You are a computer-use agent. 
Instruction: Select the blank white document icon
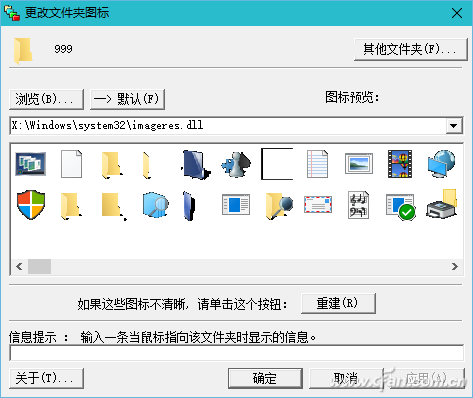tap(72, 164)
